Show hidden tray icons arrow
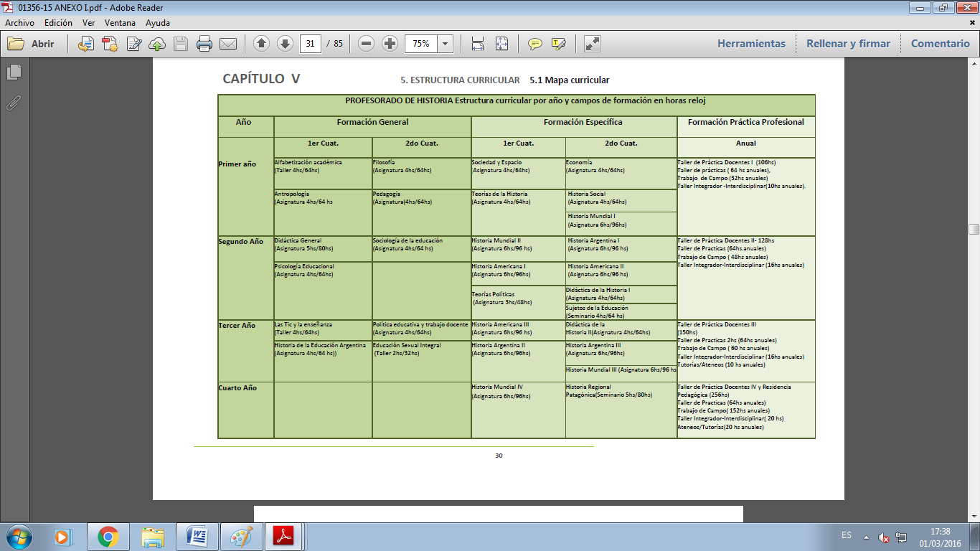The height and width of the screenshot is (551, 980). 866,537
